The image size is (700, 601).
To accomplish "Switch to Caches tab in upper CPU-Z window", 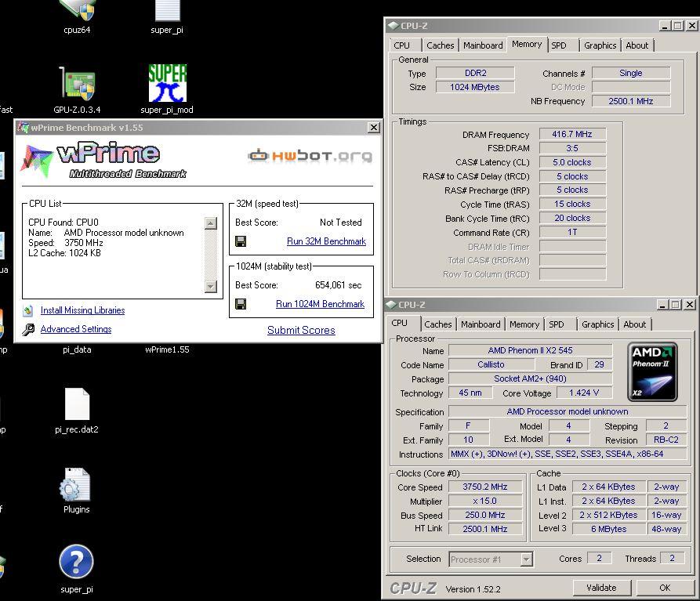I will tap(441, 45).
